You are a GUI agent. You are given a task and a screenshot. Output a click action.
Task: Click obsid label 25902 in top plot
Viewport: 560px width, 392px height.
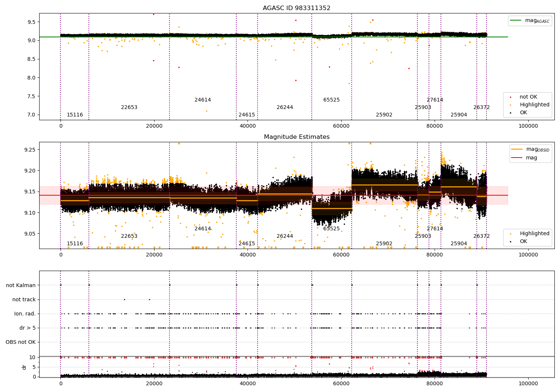pos(384,115)
